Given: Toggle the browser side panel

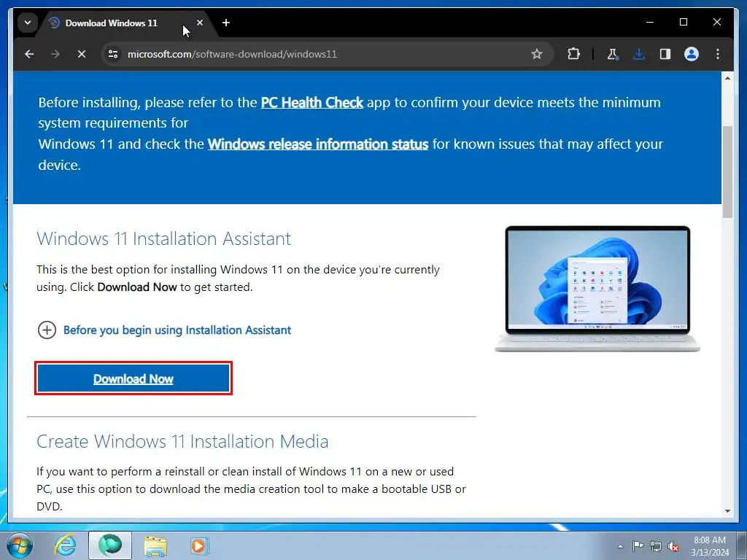Looking at the screenshot, I should tap(665, 54).
